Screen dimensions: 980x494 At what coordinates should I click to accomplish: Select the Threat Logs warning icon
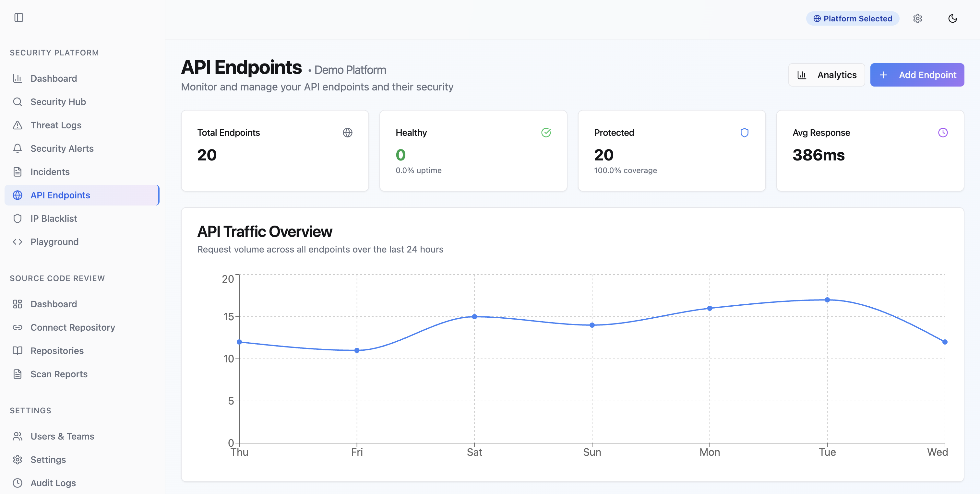[18, 125]
